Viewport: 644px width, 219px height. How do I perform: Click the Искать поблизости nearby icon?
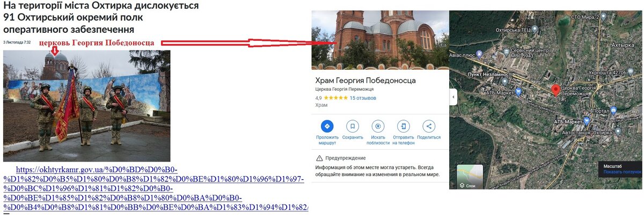378,126
